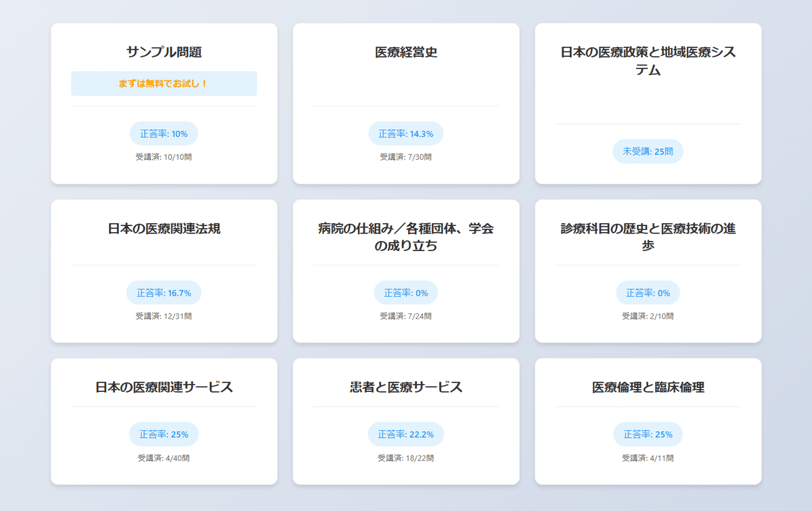Open the 日本の医療関連サービス card
Image resolution: width=812 pixels, height=511 pixels.
click(164, 422)
